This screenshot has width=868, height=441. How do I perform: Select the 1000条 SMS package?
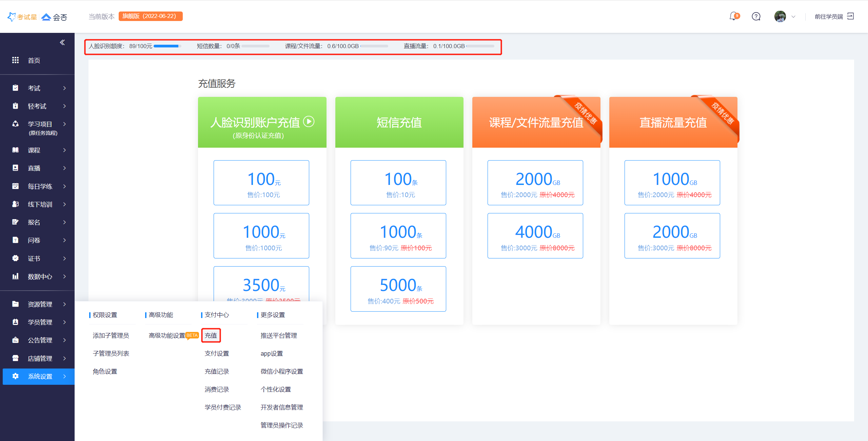pyautogui.click(x=398, y=236)
